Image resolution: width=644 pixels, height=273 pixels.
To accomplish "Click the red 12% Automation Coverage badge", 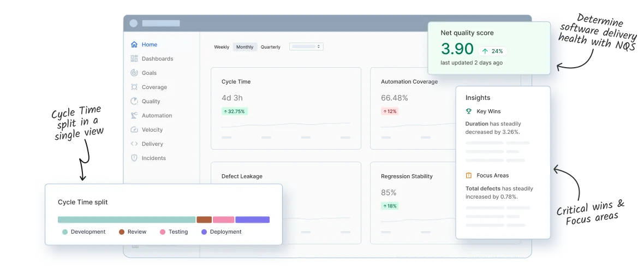I will (x=390, y=111).
